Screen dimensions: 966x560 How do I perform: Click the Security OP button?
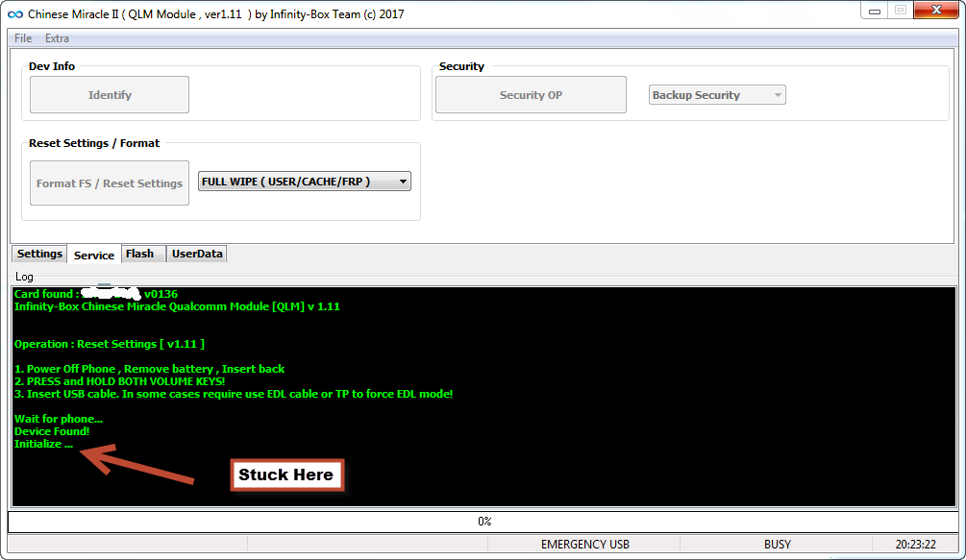(531, 95)
